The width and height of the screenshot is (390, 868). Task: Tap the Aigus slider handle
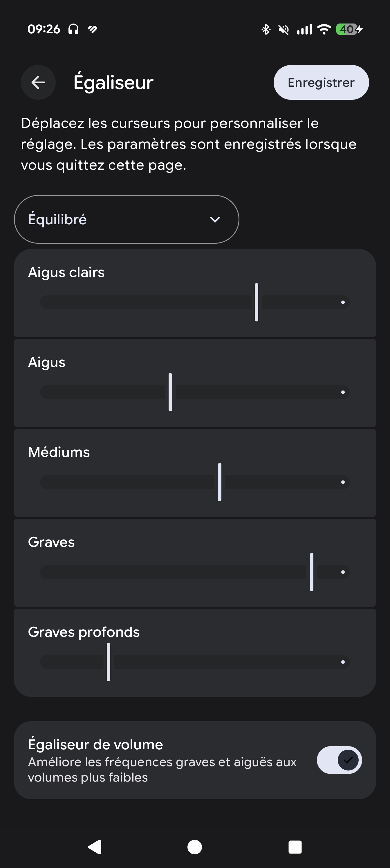[170, 392]
